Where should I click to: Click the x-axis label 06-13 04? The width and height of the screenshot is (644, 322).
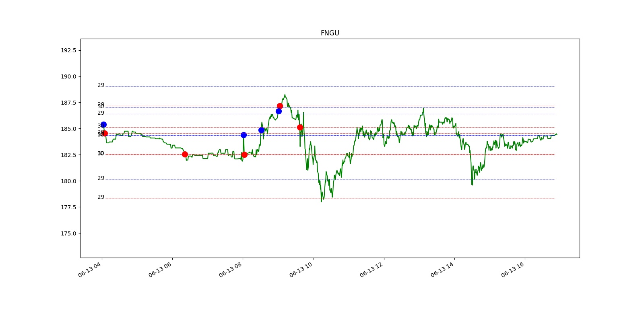[x=90, y=269]
